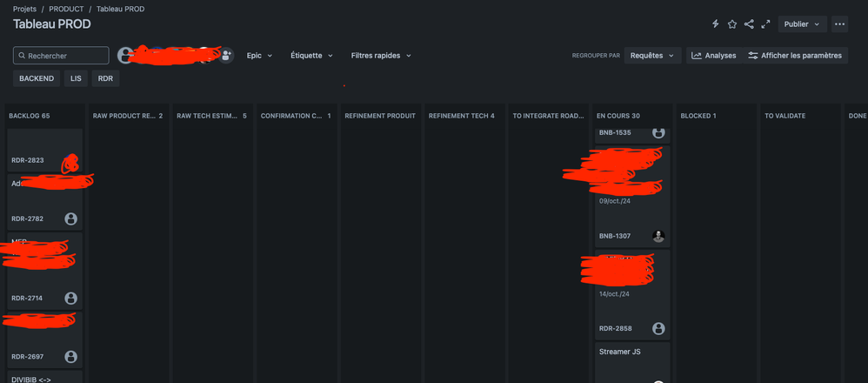Image resolution: width=868 pixels, height=383 pixels.
Task: Click the BACKLOG 65 column header
Action: click(x=30, y=116)
